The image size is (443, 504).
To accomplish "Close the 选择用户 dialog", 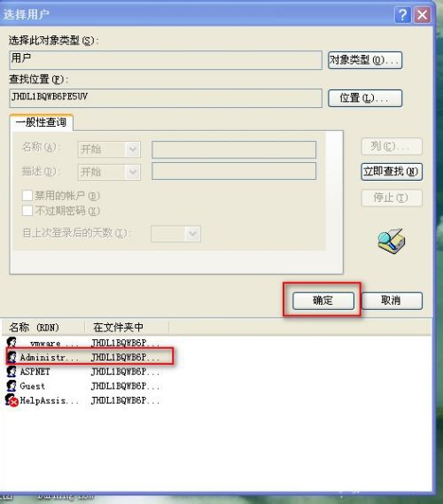I will click(422, 15).
